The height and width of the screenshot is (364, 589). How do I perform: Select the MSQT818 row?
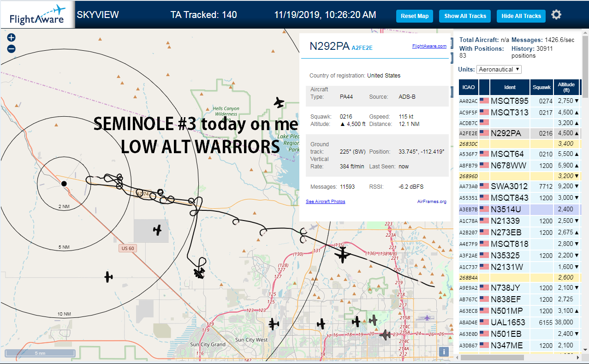(519, 244)
